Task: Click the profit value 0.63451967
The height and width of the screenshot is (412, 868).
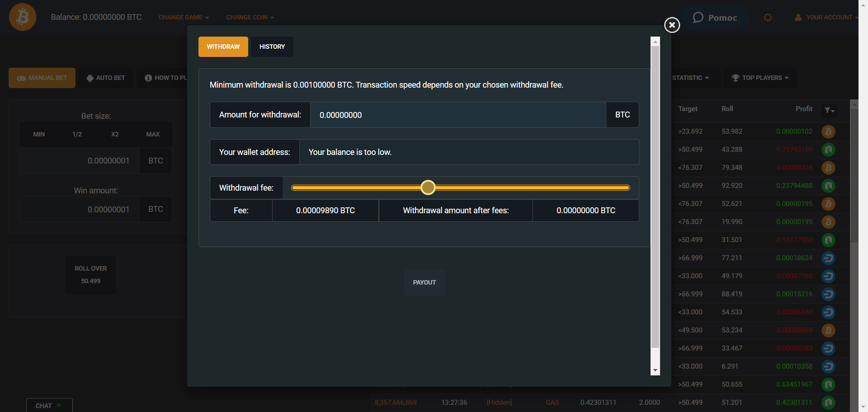Action: (x=794, y=384)
